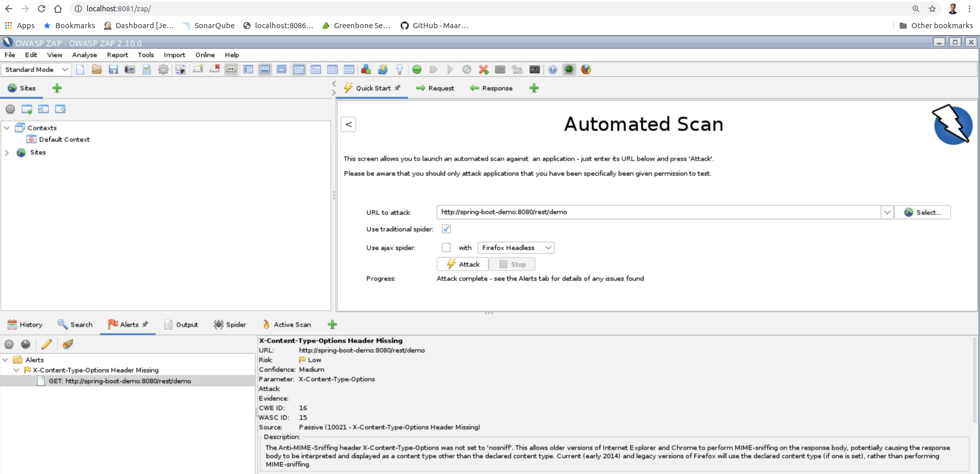Uncheck Use traditional spider checkbox
980x474 pixels.
[x=446, y=229]
